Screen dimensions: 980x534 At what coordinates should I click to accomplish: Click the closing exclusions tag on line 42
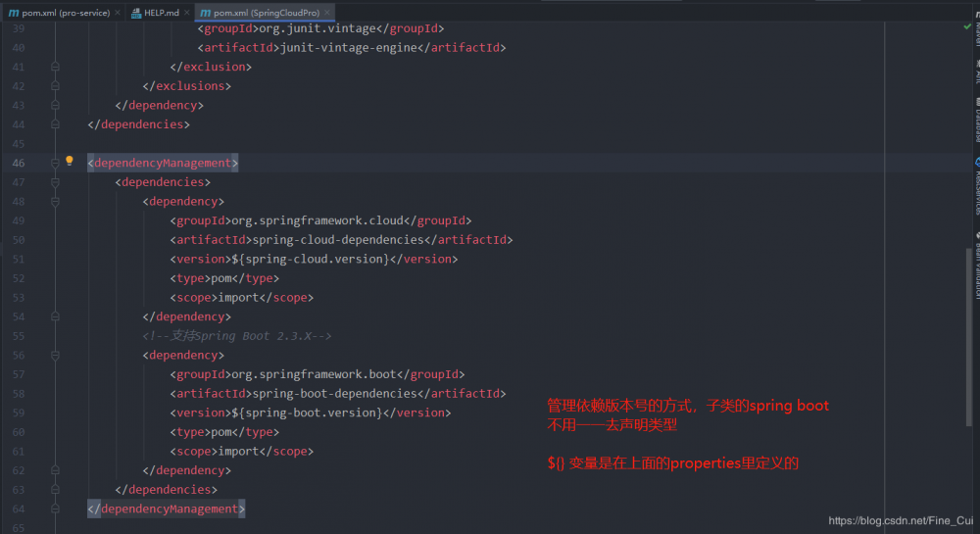[187, 86]
